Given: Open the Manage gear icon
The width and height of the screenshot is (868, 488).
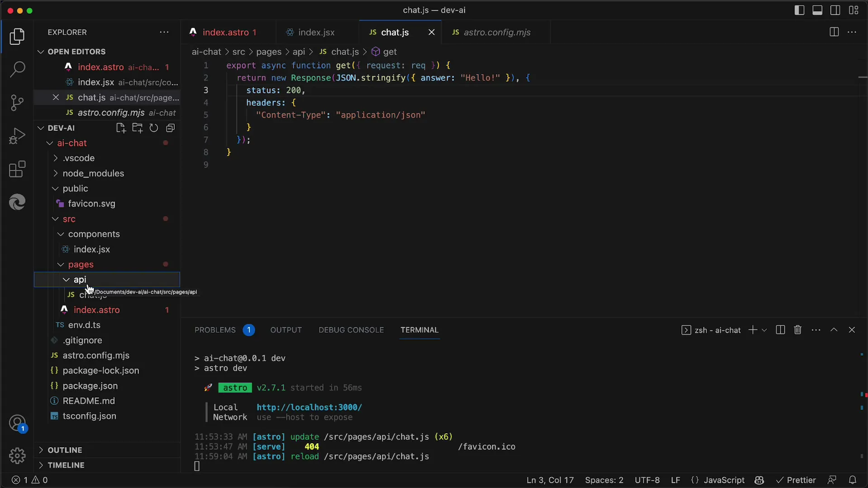Looking at the screenshot, I should coord(17,455).
